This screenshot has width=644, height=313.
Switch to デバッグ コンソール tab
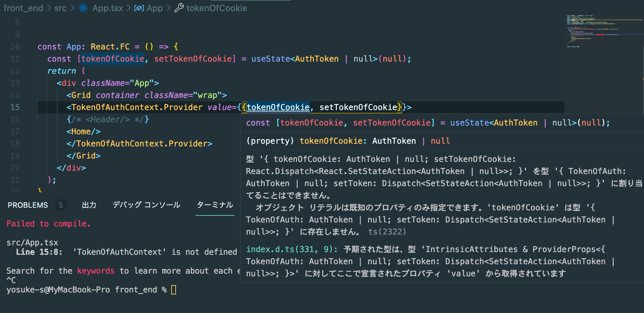click(x=146, y=205)
